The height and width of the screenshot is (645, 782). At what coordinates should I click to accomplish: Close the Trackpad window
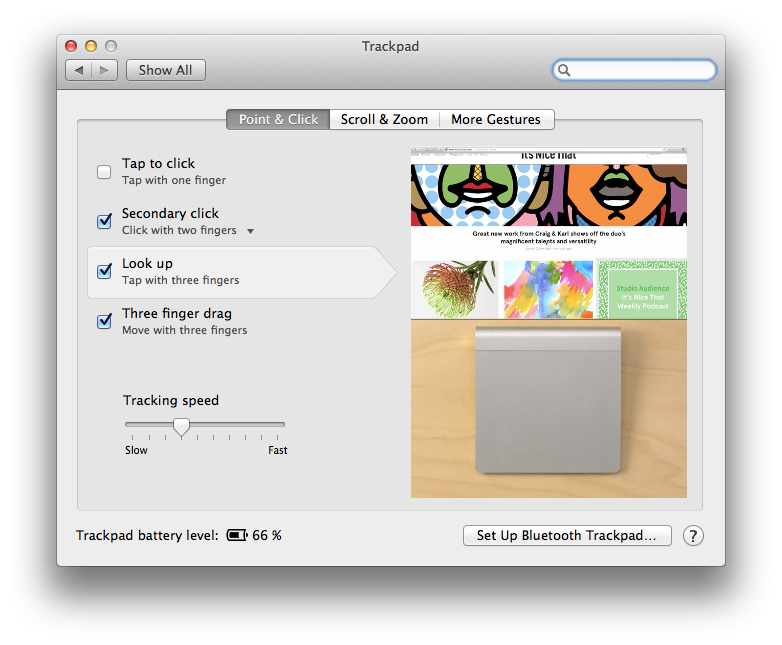71,46
